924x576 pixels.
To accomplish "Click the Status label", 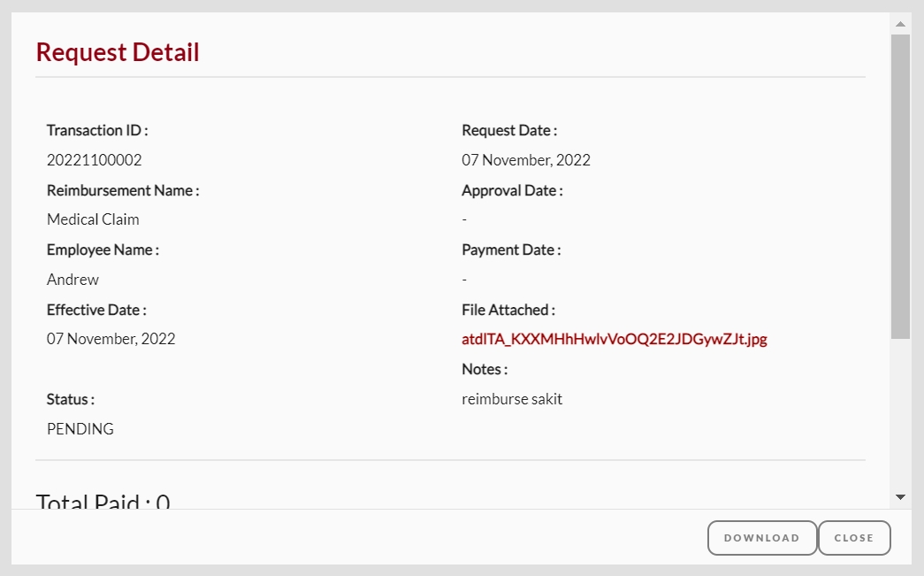I will [71, 399].
